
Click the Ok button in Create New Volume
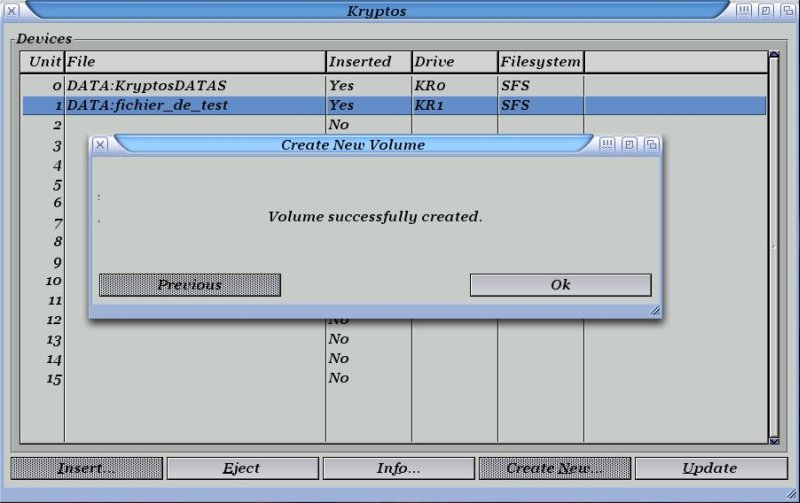click(560, 285)
